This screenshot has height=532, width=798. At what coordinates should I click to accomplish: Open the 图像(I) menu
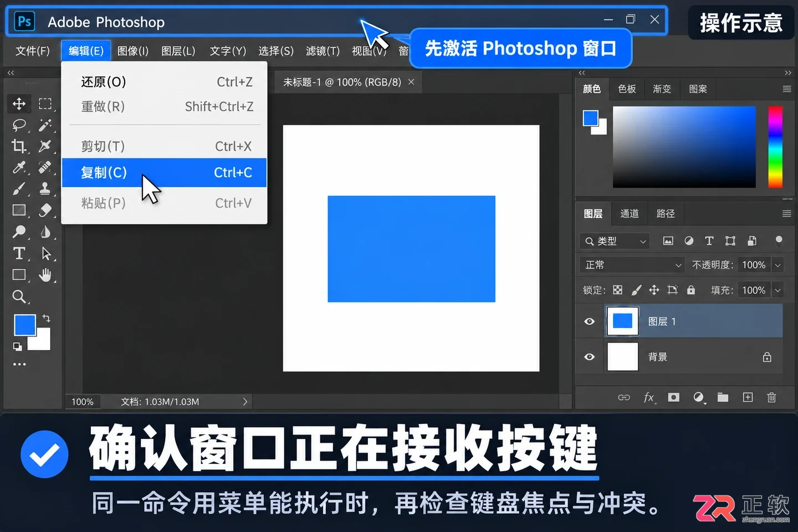point(133,51)
